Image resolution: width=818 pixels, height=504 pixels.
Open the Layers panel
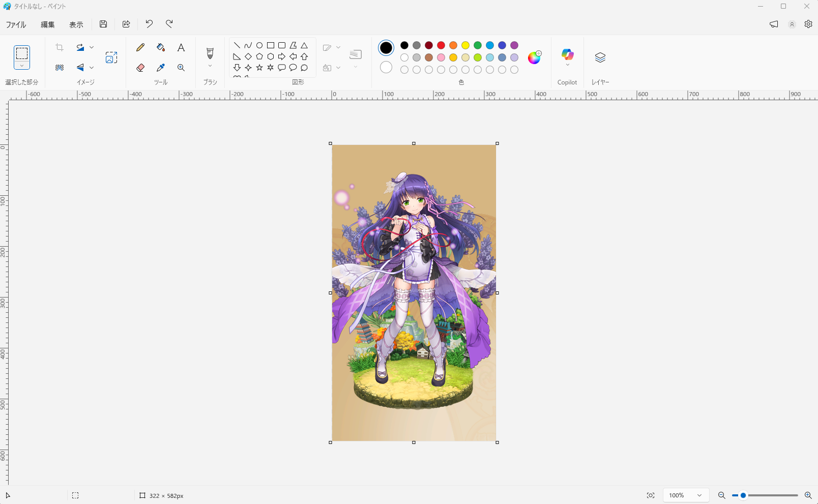(600, 57)
